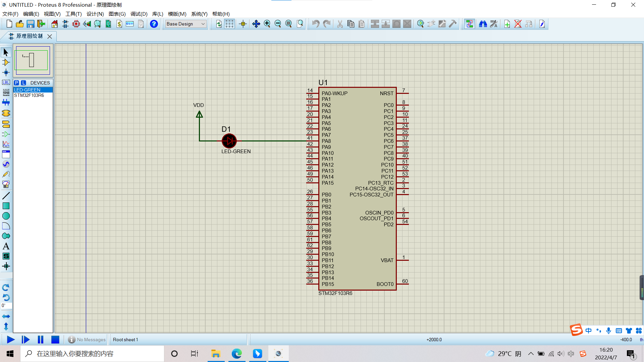Click the overview window thumbnail

33,60
